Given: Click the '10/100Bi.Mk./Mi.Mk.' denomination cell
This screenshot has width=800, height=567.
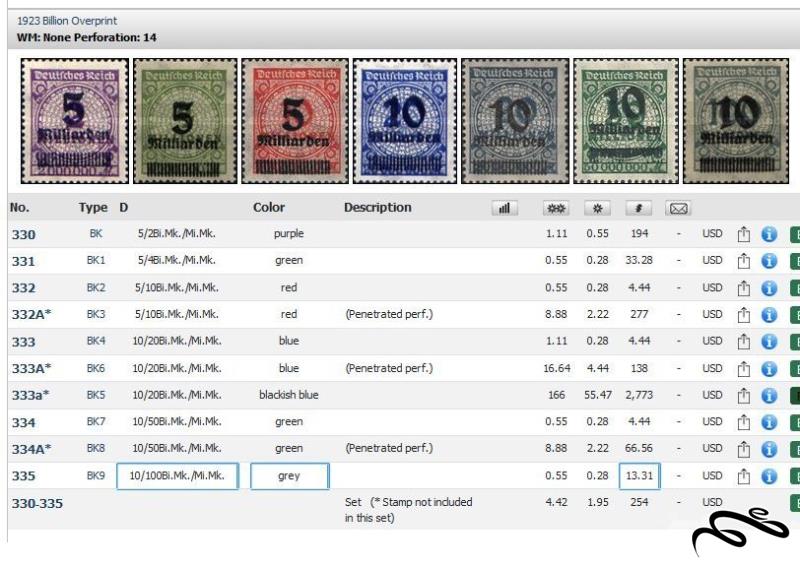Looking at the screenshot, I should click(178, 476).
